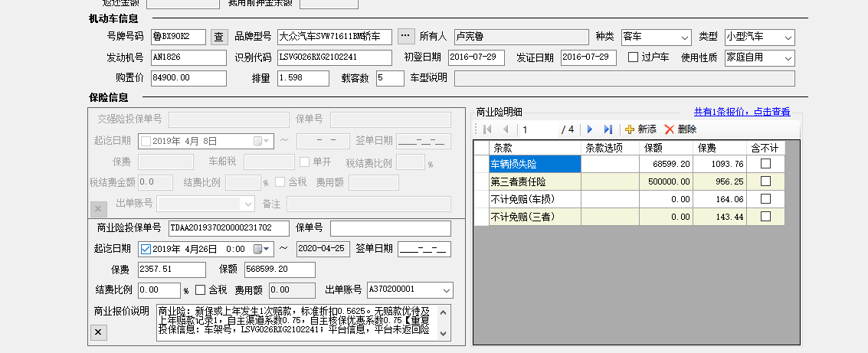Toggle the 单开 checkbox
868x353 pixels.
(304, 162)
